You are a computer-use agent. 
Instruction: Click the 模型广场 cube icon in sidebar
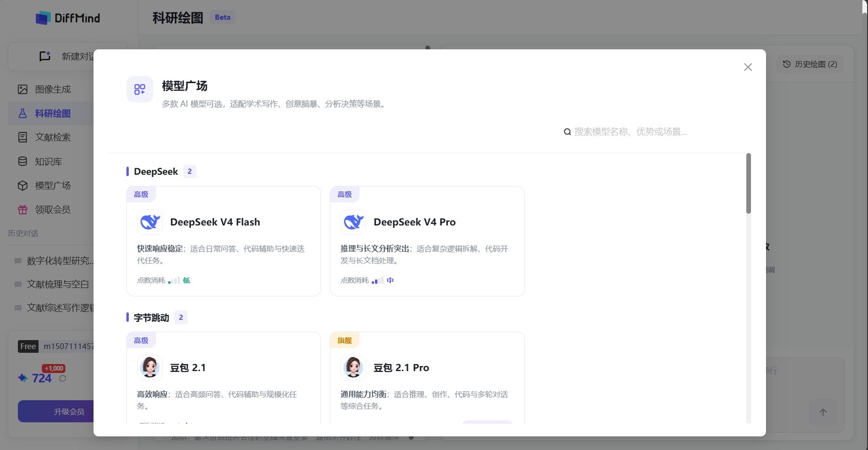pyautogui.click(x=23, y=186)
